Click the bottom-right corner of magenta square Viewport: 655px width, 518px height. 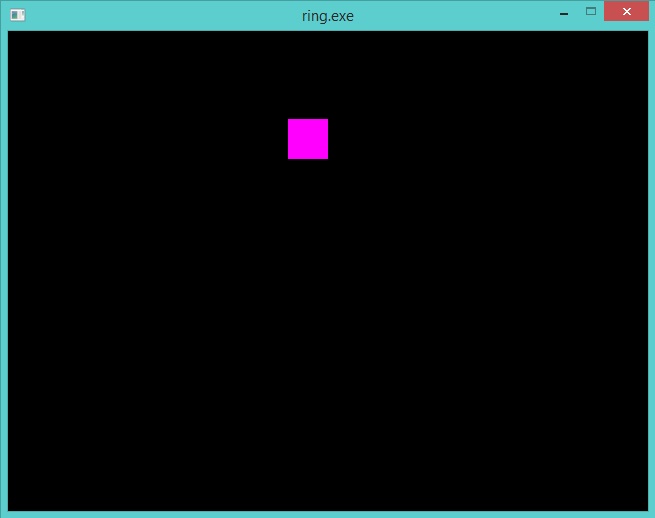pyautogui.click(x=326, y=157)
